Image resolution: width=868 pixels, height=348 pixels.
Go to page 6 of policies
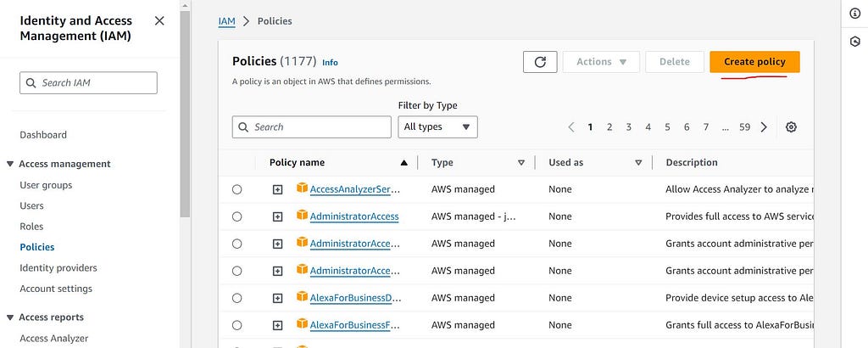[687, 127]
